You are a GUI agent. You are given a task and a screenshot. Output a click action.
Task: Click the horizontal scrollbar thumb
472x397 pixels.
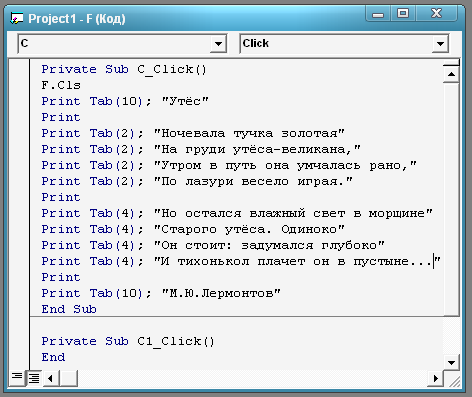[69, 378]
